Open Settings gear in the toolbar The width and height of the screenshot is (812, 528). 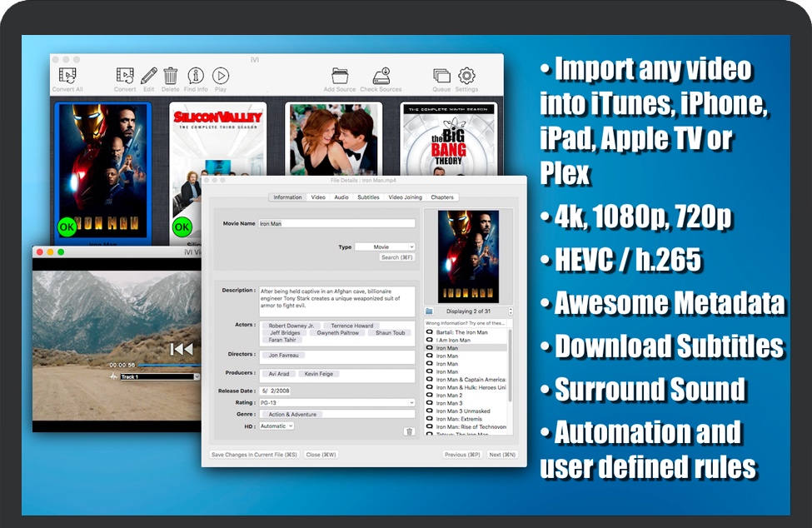pos(466,76)
